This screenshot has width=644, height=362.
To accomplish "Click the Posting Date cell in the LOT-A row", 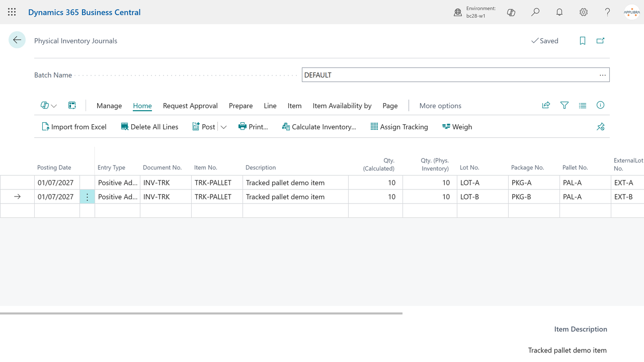I will 57,183.
